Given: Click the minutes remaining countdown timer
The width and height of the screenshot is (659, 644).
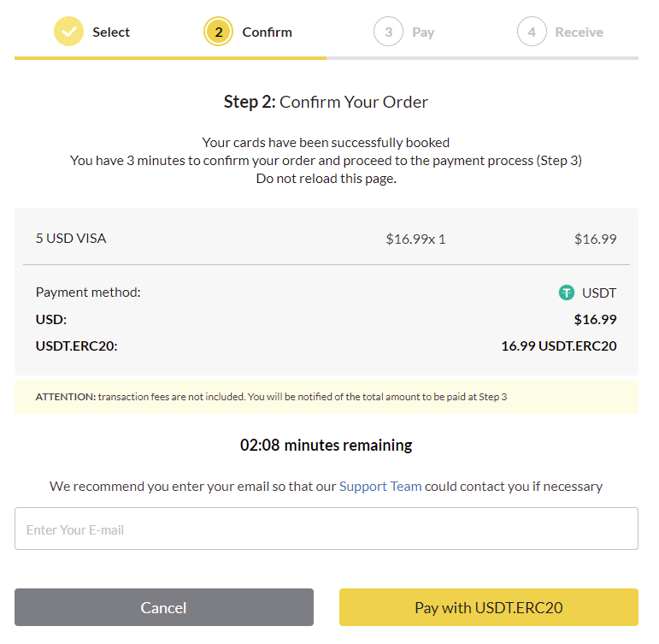Looking at the screenshot, I should (x=327, y=446).
